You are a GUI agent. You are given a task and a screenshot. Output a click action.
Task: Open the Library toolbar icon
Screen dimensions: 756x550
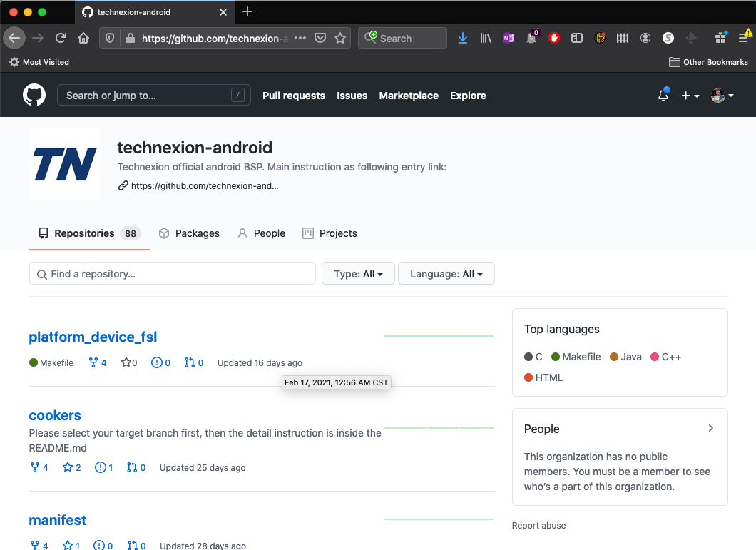coord(486,38)
